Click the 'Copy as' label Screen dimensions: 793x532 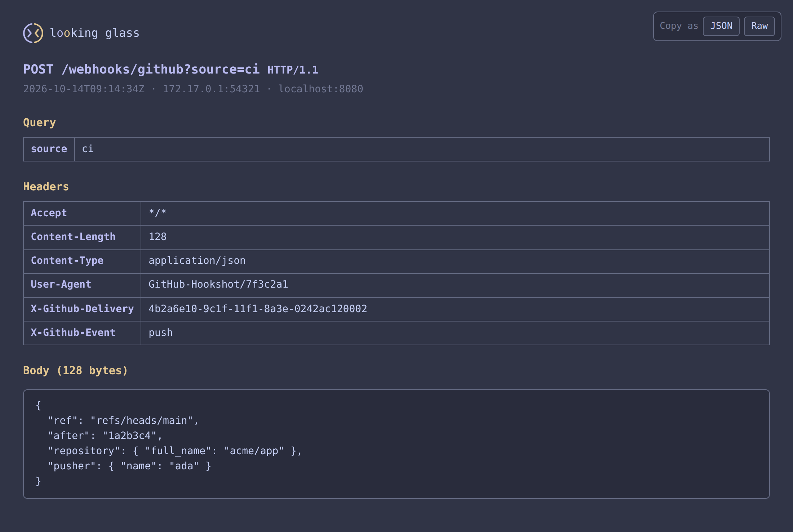click(x=679, y=26)
